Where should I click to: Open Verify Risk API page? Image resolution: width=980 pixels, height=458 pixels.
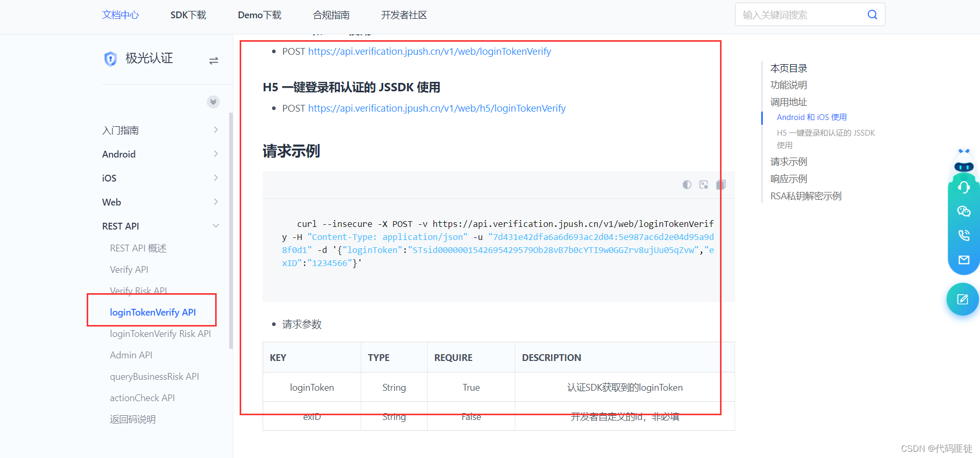click(x=138, y=291)
